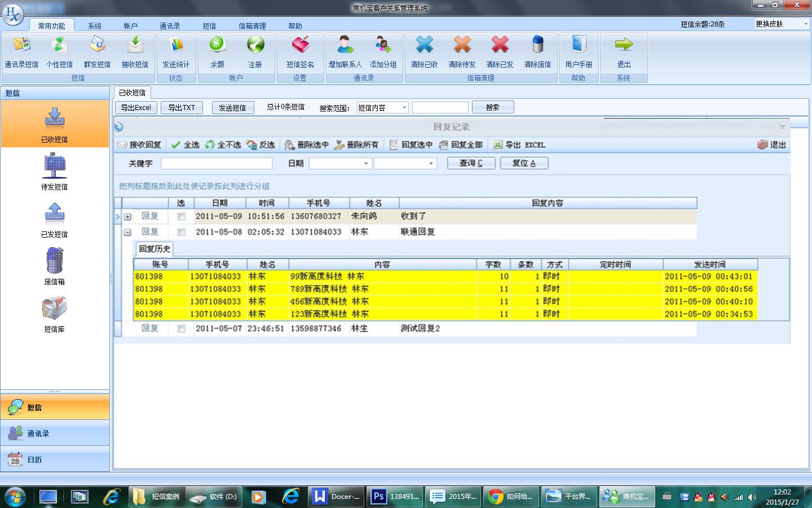Open 废信箱 in the left sidebar
Image resolution: width=812 pixels, height=508 pixels.
(x=55, y=266)
